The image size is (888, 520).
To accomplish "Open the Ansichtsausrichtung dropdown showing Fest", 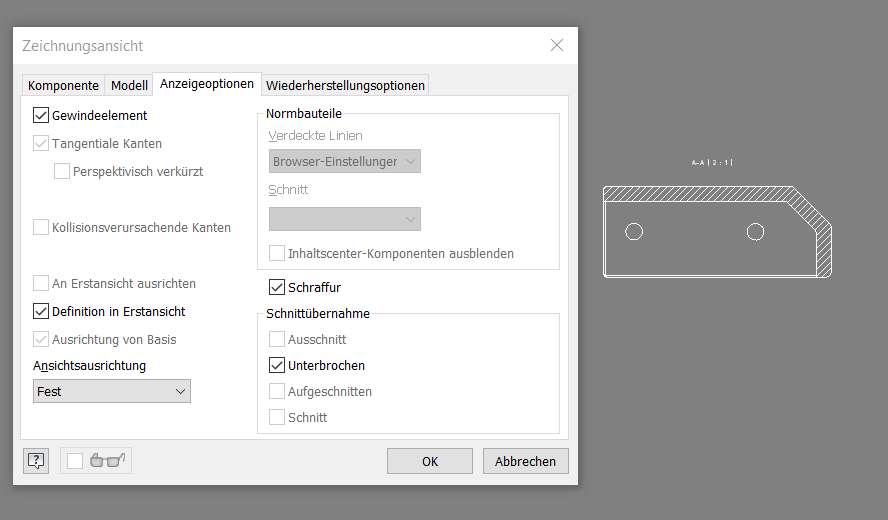I will click(112, 391).
